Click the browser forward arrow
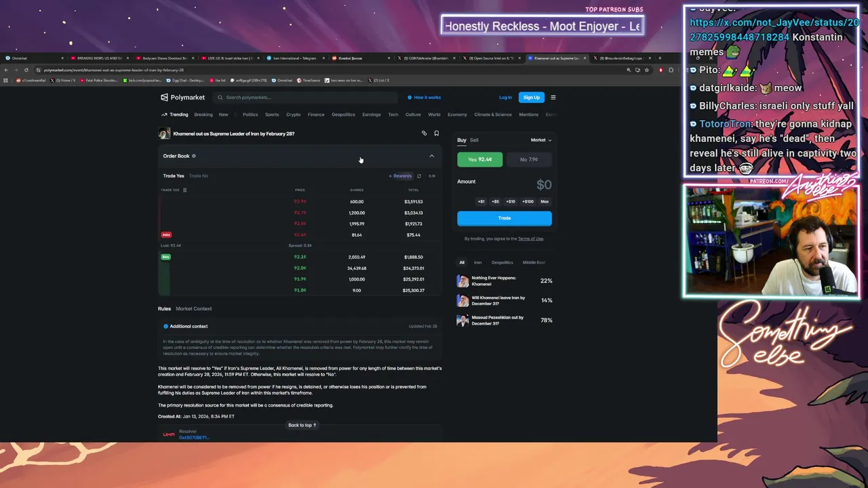This screenshot has width=868, height=488. [x=16, y=70]
